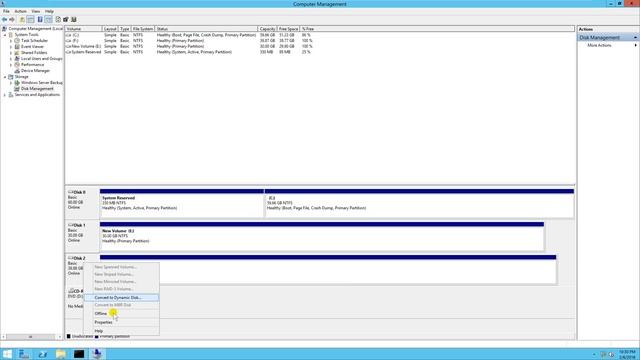
Task: Choose Offline in the context menu
Action: click(121, 313)
